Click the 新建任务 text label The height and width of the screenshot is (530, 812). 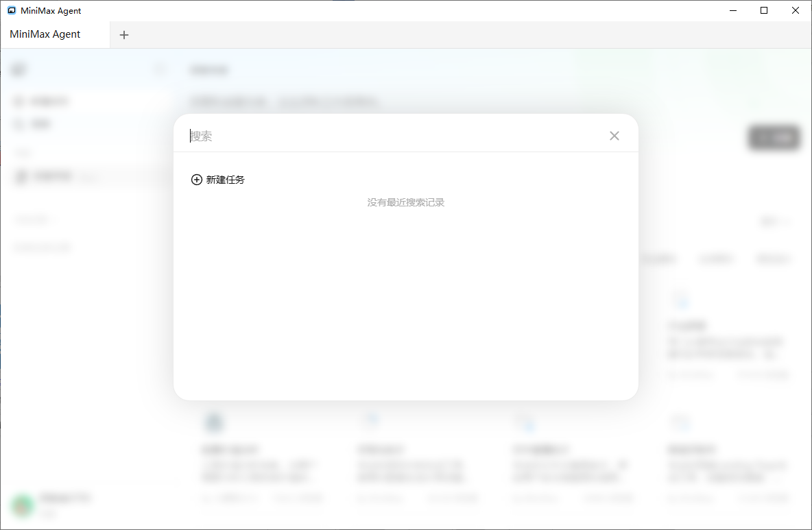tap(225, 180)
